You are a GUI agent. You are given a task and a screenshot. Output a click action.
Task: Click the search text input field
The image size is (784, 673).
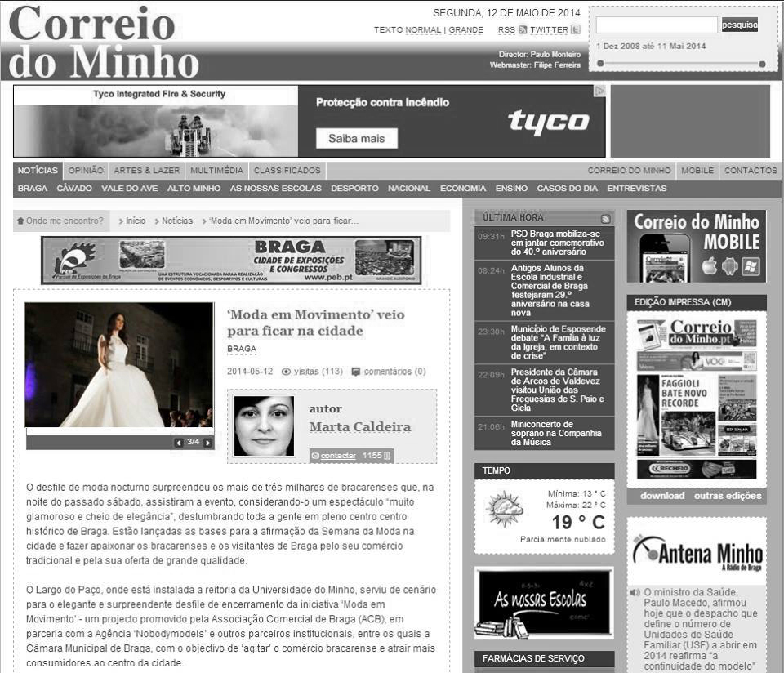657,25
